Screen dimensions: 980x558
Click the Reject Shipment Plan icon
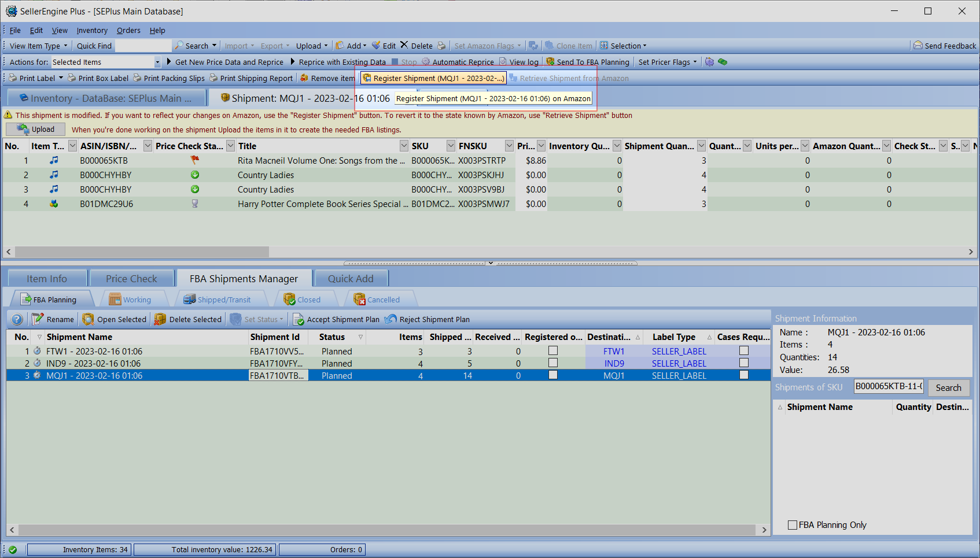391,319
